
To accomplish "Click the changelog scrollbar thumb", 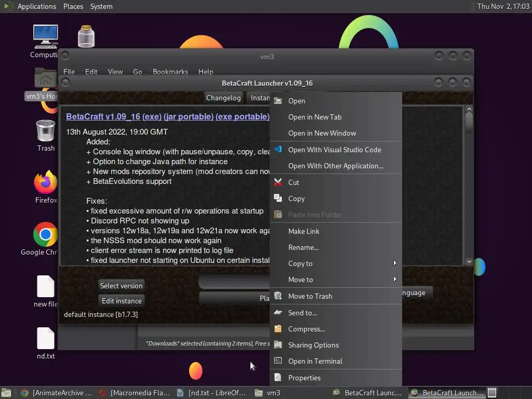I will pyautogui.click(x=469, y=122).
